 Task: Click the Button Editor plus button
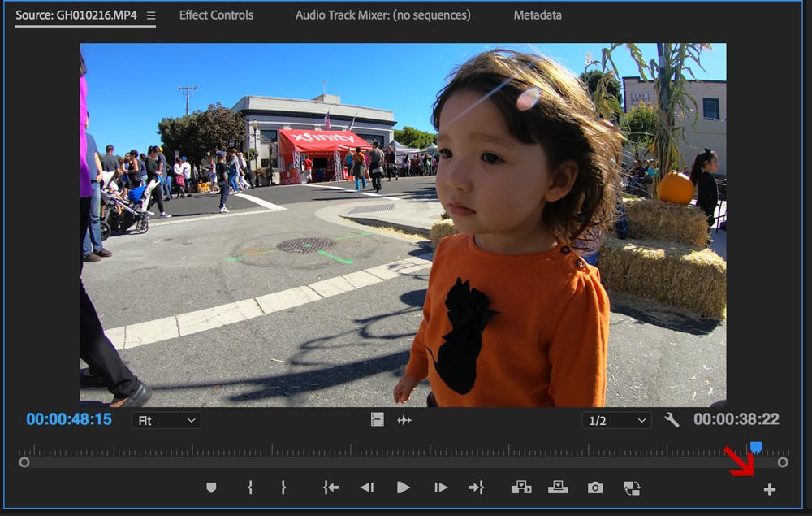tap(770, 488)
